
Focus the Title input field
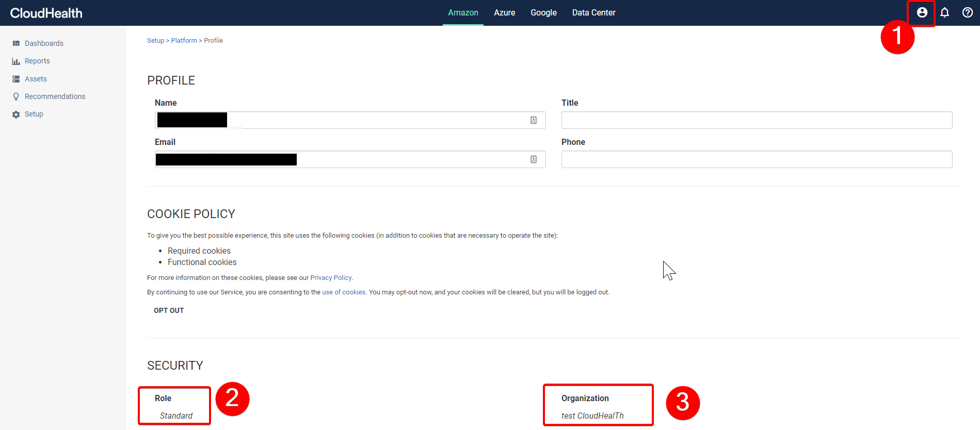(757, 120)
